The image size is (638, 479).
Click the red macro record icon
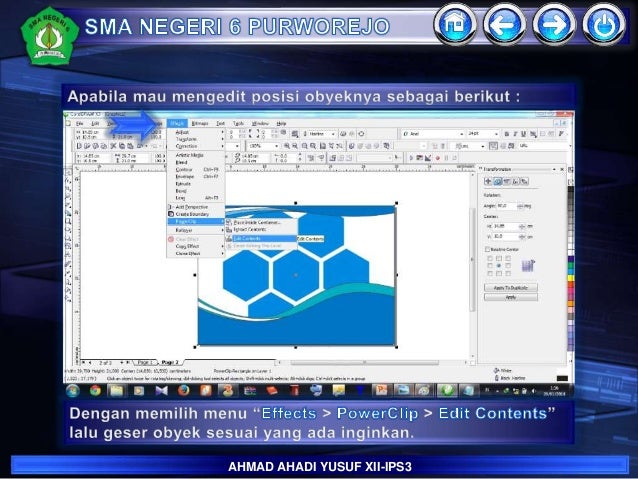[438, 158]
